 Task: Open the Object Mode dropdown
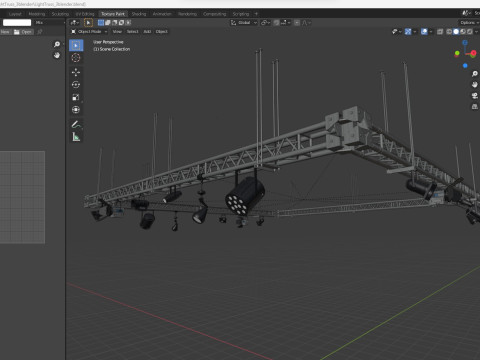pos(89,32)
